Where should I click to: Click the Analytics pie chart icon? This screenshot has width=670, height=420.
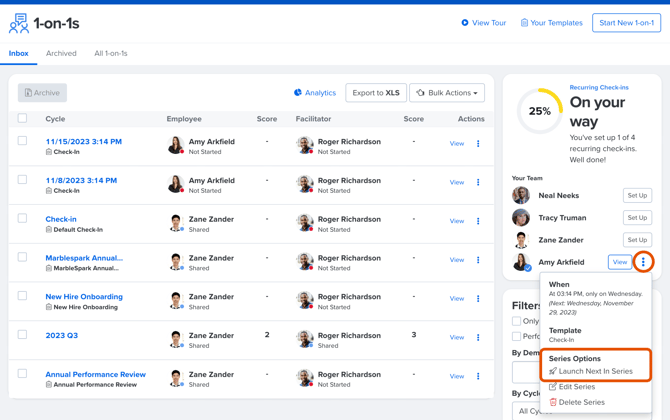tap(298, 93)
